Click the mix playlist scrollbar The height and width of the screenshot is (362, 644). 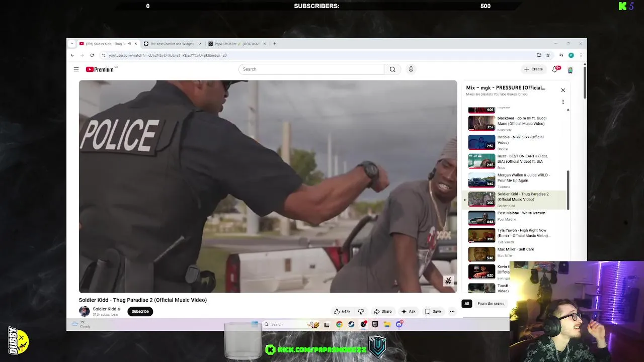coord(568,190)
